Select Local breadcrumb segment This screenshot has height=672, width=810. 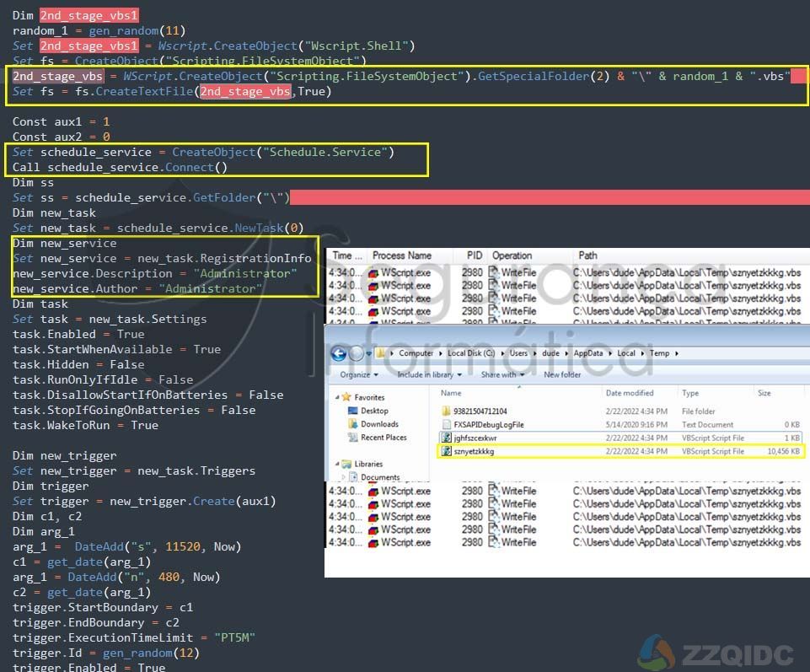point(626,353)
